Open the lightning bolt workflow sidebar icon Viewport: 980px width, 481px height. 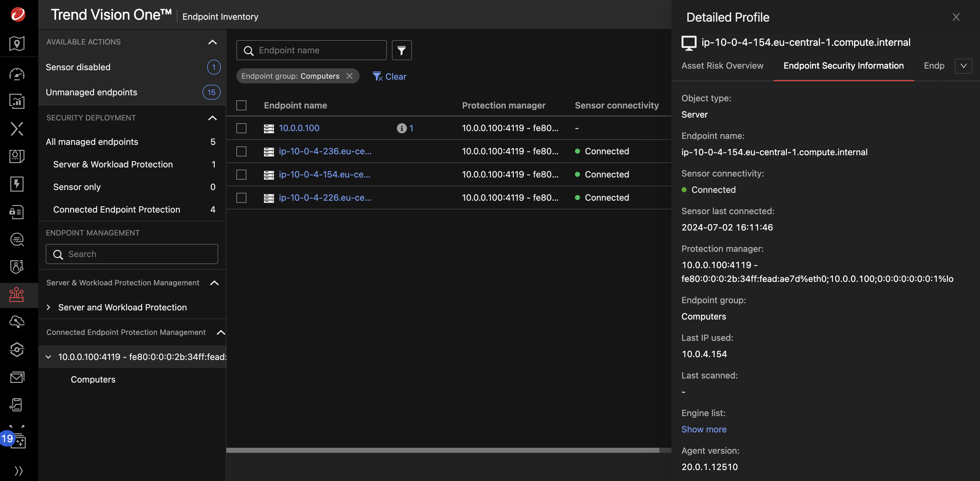coord(17,184)
